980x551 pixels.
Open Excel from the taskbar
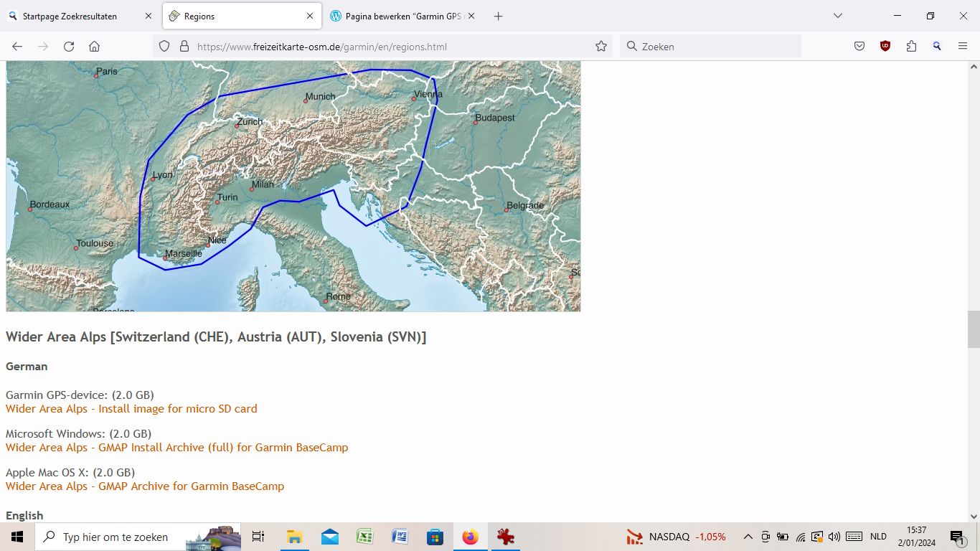tap(364, 537)
